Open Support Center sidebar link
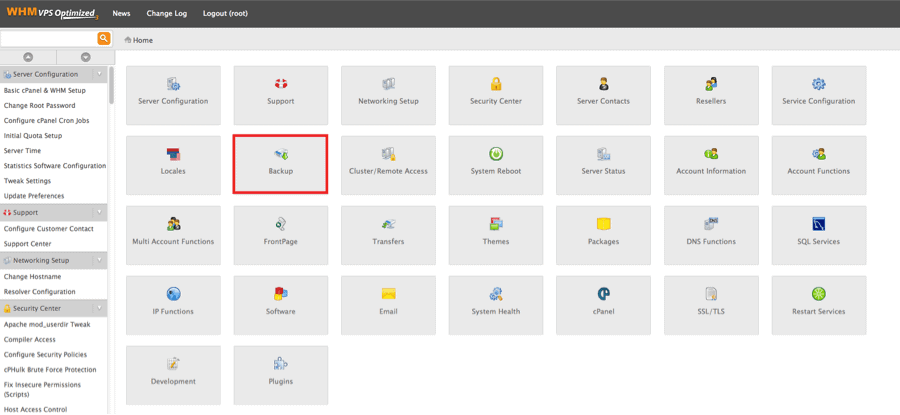Viewport: 900px width, 415px height. pyautogui.click(x=28, y=243)
